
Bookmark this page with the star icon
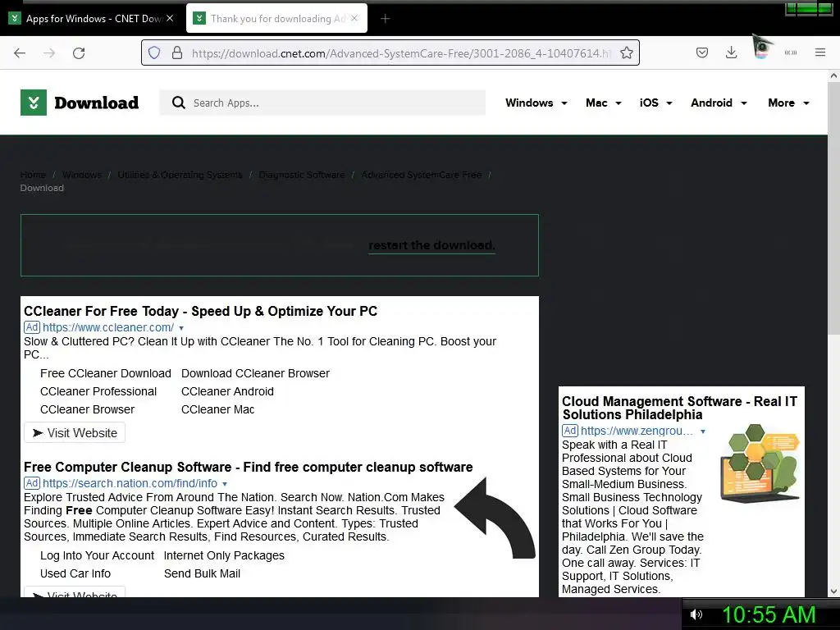point(626,52)
